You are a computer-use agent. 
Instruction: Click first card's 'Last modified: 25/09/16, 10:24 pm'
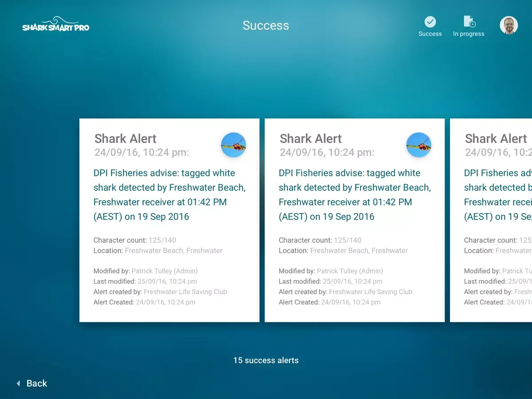[x=145, y=281]
